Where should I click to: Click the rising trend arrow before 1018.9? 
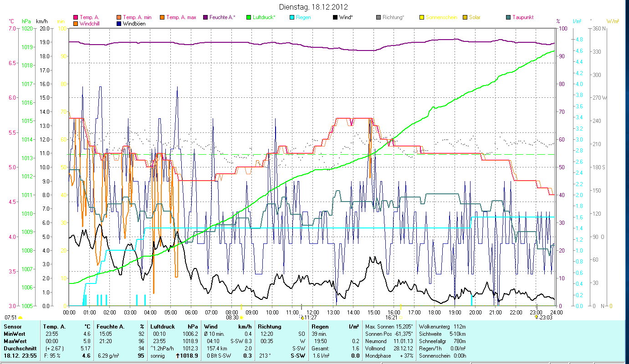point(178,356)
